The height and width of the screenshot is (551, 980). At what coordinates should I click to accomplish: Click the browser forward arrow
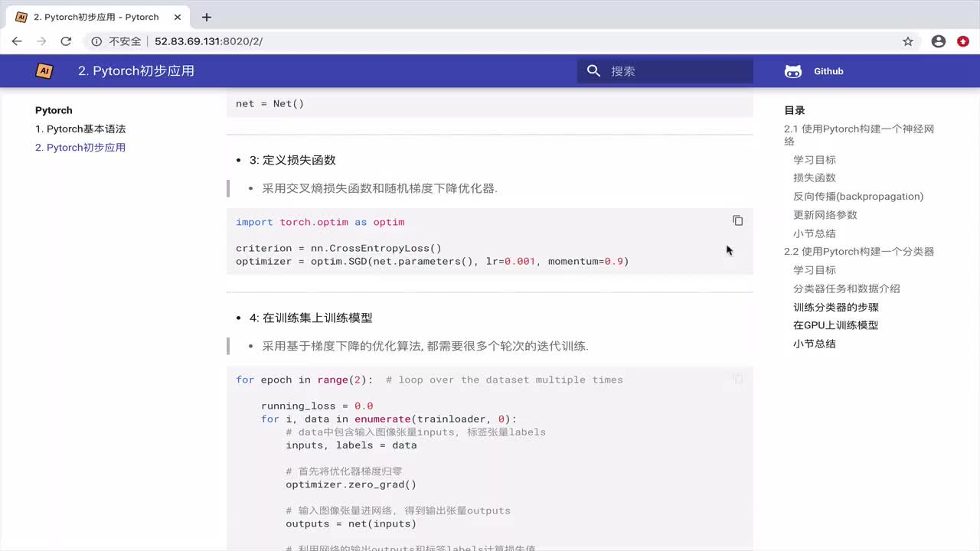[x=41, y=41]
